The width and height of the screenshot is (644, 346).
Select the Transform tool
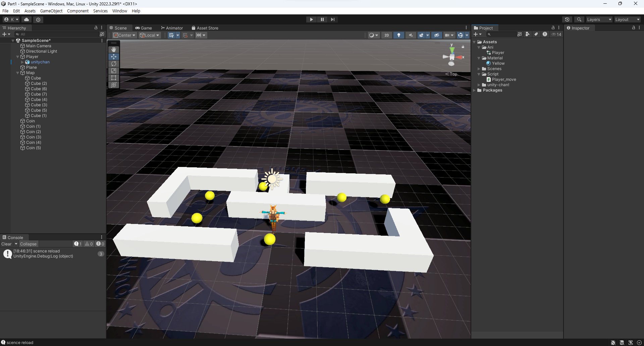[114, 85]
